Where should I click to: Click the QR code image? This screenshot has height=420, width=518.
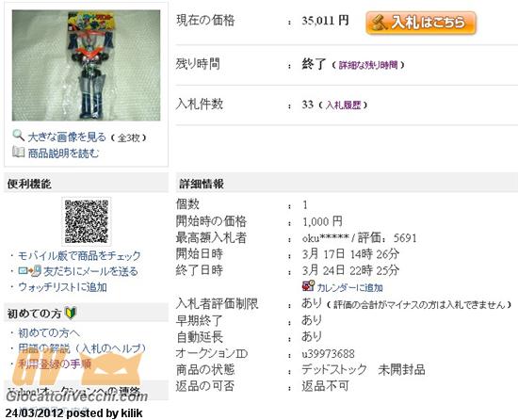pyautogui.click(x=87, y=221)
